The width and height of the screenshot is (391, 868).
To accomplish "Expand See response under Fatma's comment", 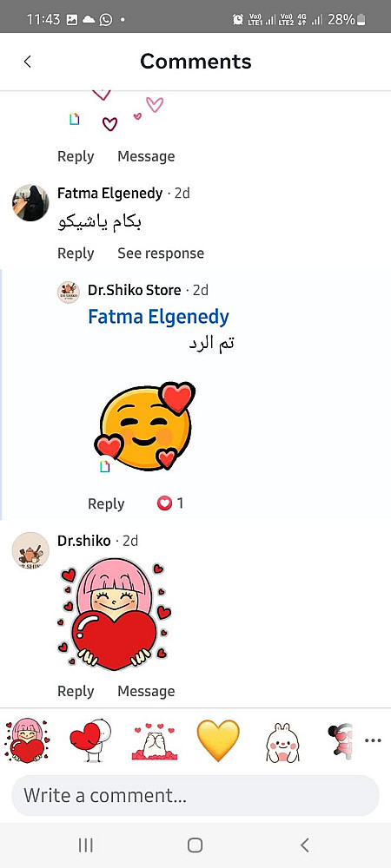I will click(x=161, y=253).
